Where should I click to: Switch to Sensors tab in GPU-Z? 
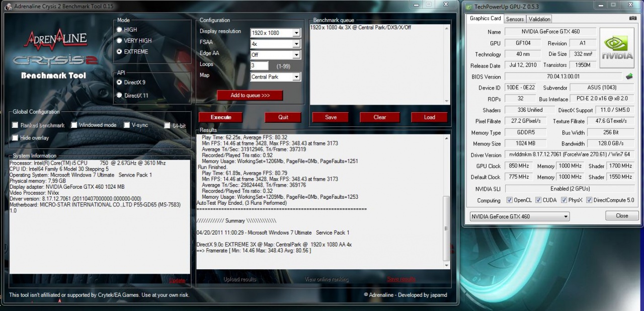pyautogui.click(x=515, y=19)
